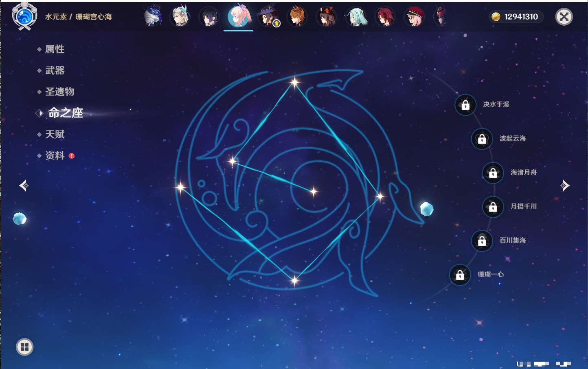Select Kokomi's highlighted pink-haired portrait

pyautogui.click(x=238, y=16)
